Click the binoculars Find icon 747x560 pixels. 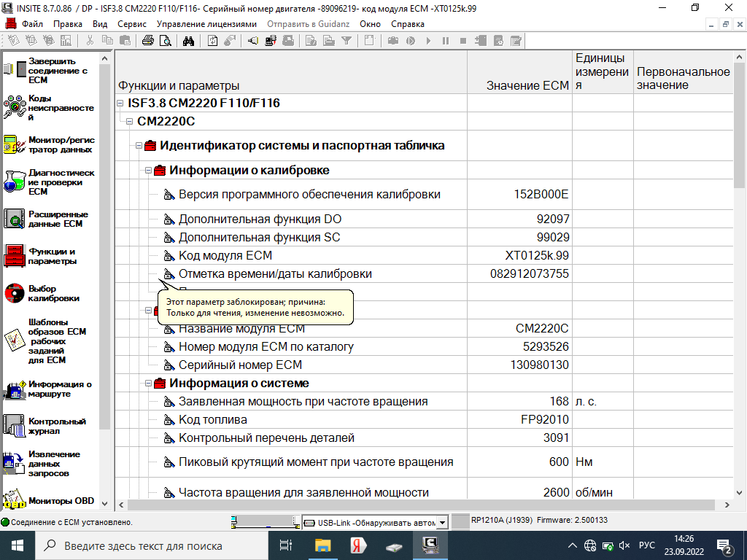[x=187, y=41]
